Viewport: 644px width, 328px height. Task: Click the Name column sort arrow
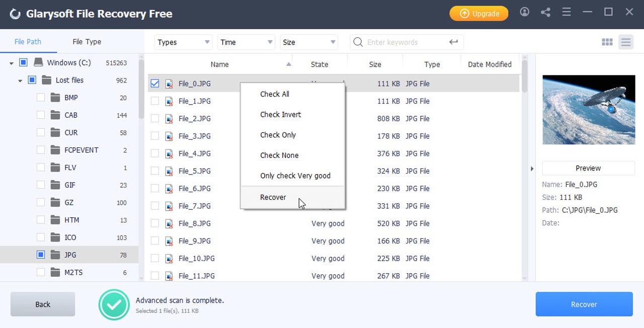coord(288,64)
